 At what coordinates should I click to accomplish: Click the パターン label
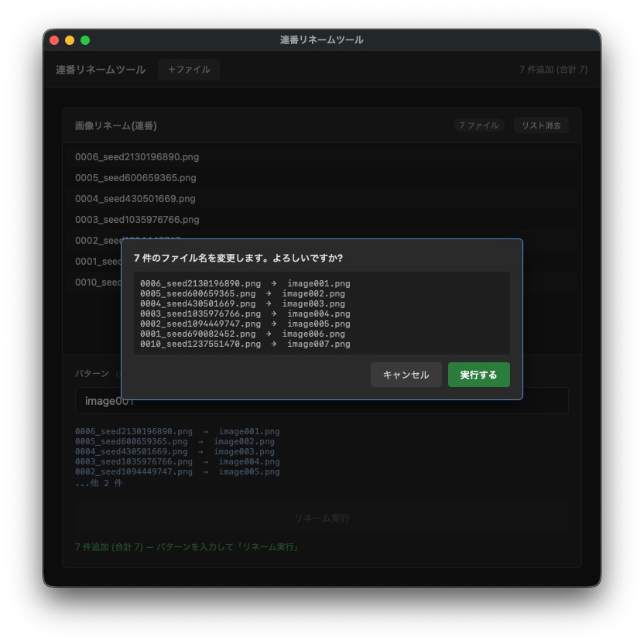(92, 373)
